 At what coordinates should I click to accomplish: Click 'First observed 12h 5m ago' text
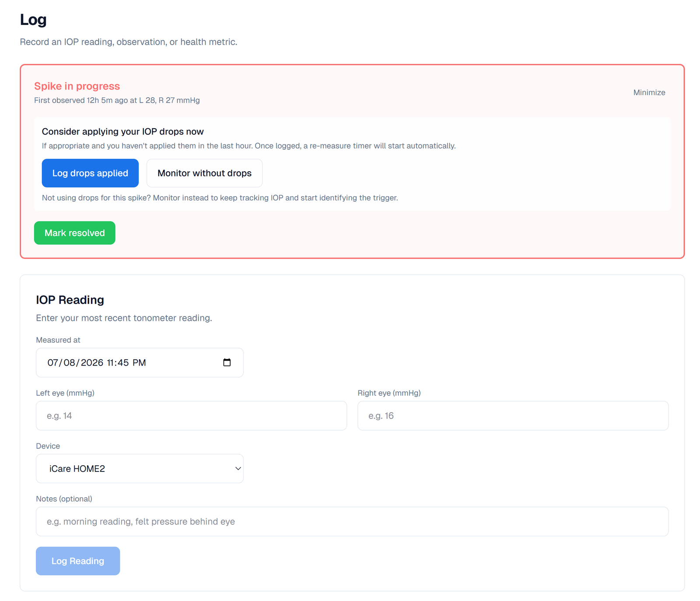[117, 100]
